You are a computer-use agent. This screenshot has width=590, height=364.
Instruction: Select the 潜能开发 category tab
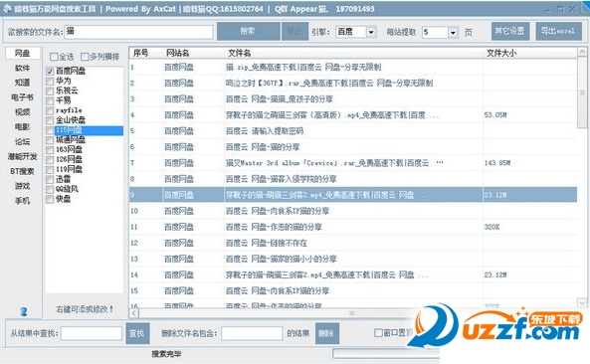(23, 156)
